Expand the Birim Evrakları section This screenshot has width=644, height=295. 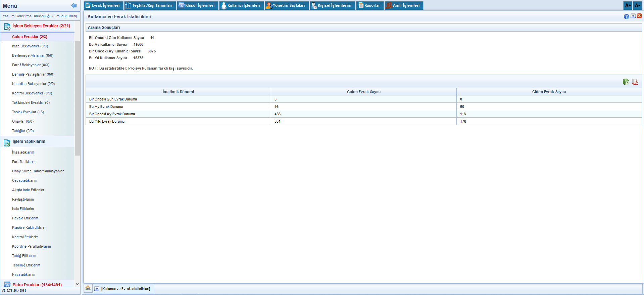(x=37, y=285)
